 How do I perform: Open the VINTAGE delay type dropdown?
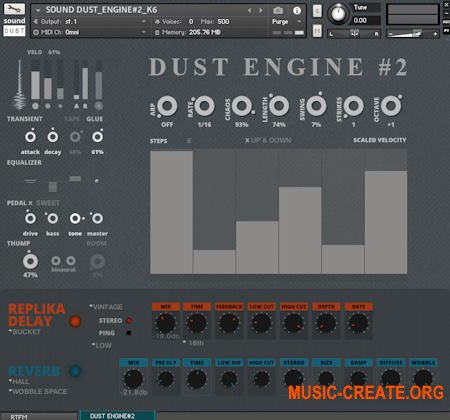point(106,307)
